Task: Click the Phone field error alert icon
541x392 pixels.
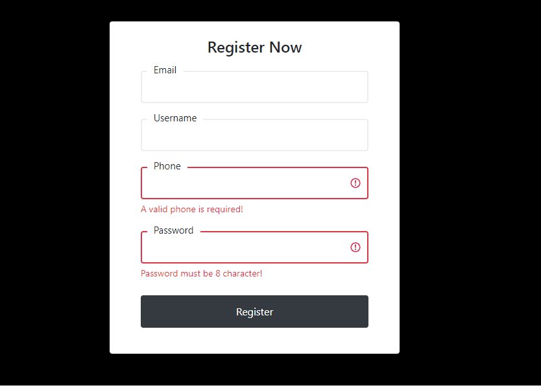Action: 355,183
